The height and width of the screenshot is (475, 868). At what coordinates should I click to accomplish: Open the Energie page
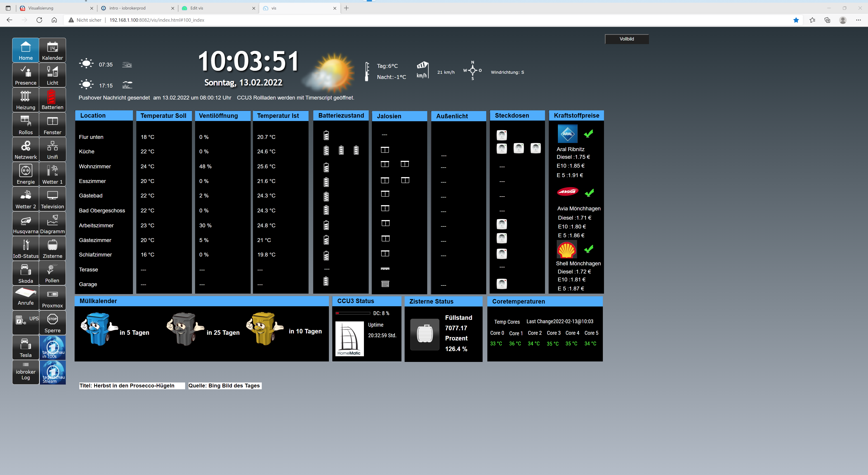click(26, 174)
